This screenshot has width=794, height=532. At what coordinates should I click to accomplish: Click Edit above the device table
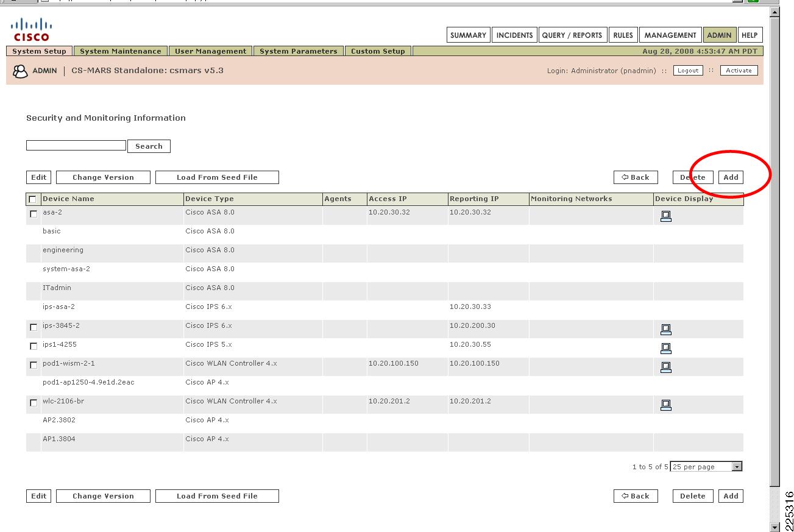39,177
